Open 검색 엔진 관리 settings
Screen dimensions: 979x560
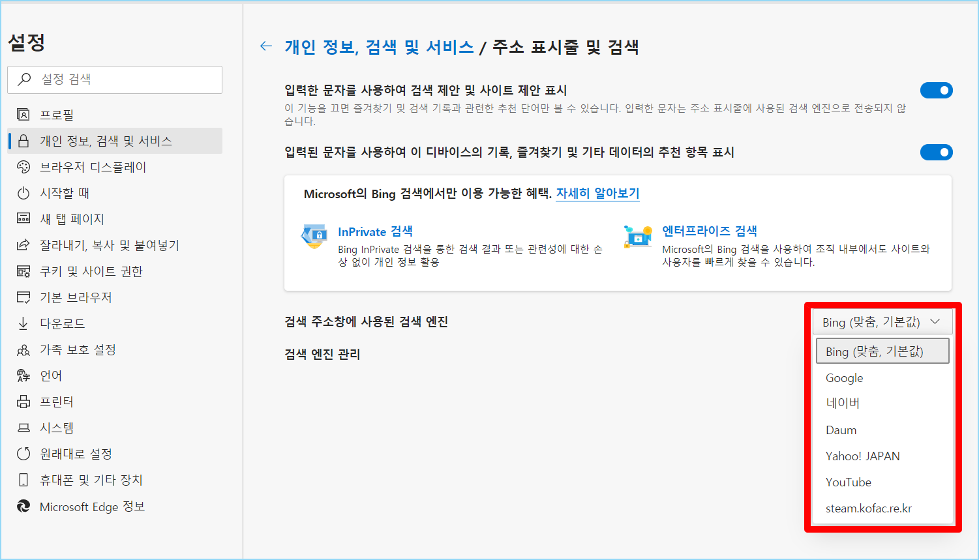pos(322,354)
